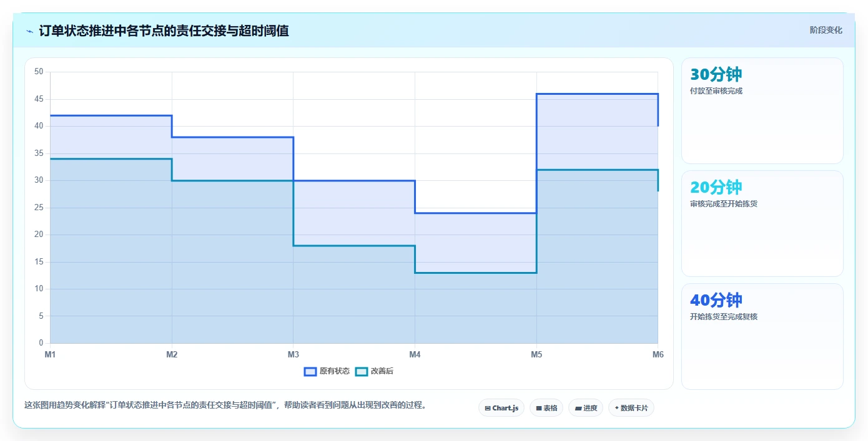Click the 订单状态推进 chart title text

click(x=164, y=31)
